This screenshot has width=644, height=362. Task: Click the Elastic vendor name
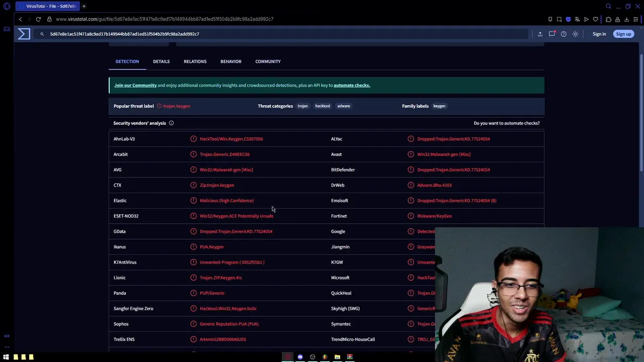pyautogui.click(x=120, y=201)
